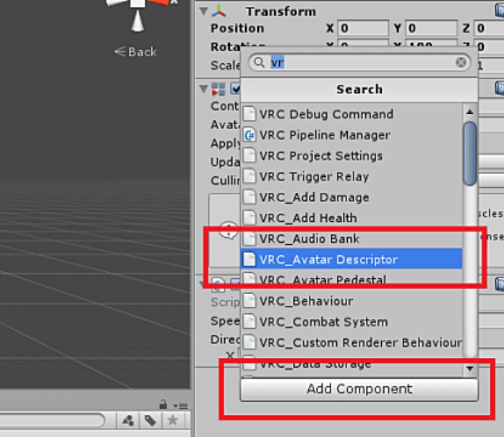Choose VRC_Combat System component
The width and height of the screenshot is (504, 437).
[x=352, y=322]
